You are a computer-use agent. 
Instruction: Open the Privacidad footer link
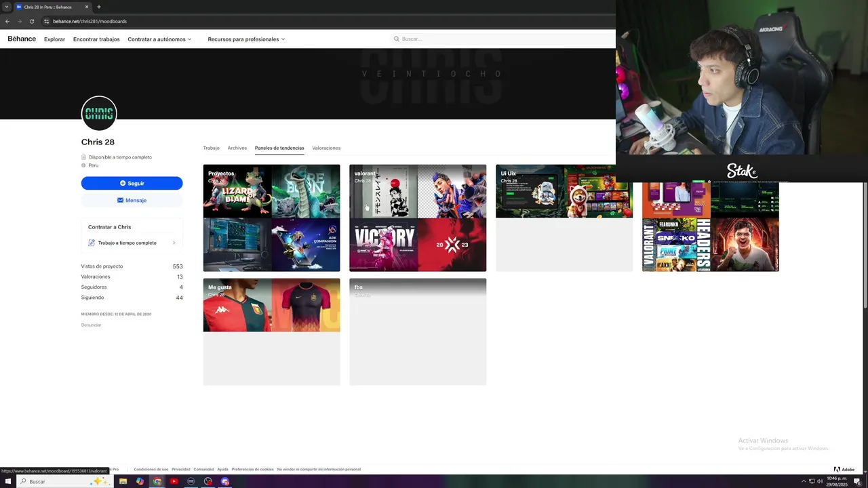(x=180, y=469)
